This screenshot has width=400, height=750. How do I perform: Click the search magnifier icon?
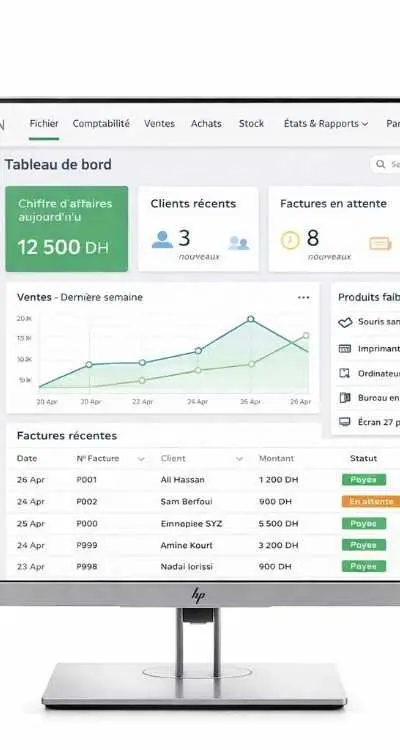click(x=380, y=164)
